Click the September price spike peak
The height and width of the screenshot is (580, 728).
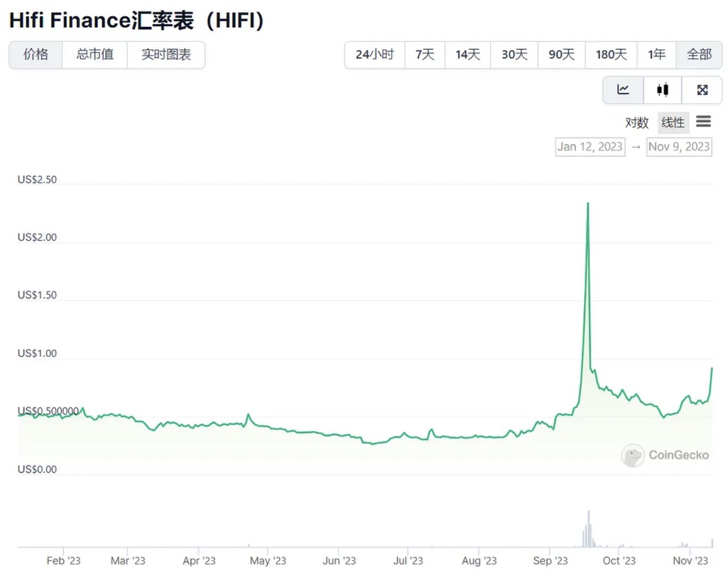(588, 203)
